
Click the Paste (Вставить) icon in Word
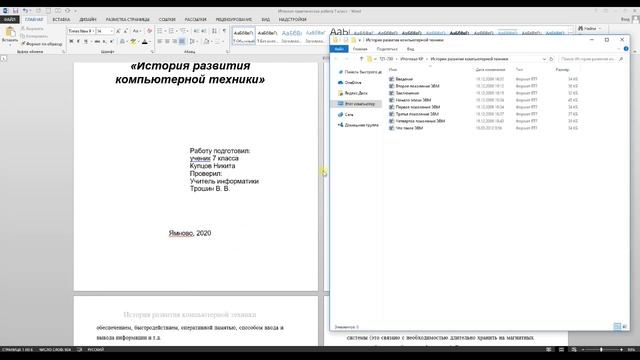pos(10,32)
